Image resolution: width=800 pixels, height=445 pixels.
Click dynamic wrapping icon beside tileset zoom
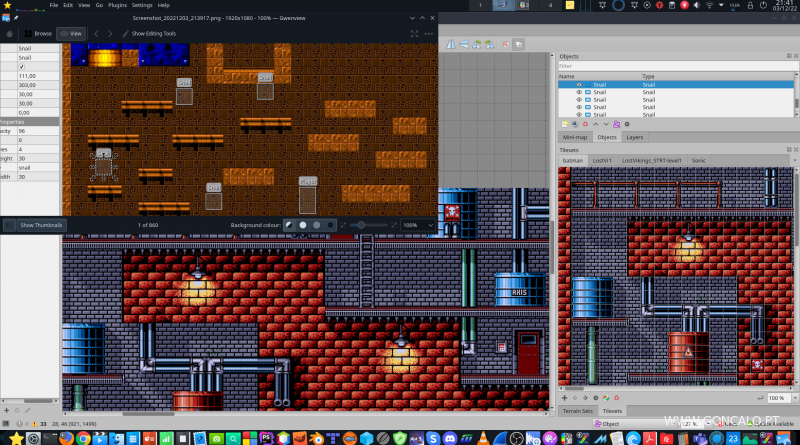click(760, 398)
